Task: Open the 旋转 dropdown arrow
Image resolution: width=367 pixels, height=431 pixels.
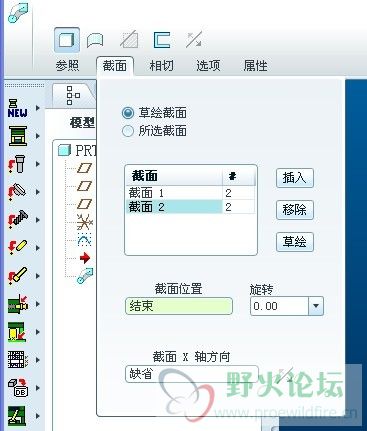Action: 316,306
